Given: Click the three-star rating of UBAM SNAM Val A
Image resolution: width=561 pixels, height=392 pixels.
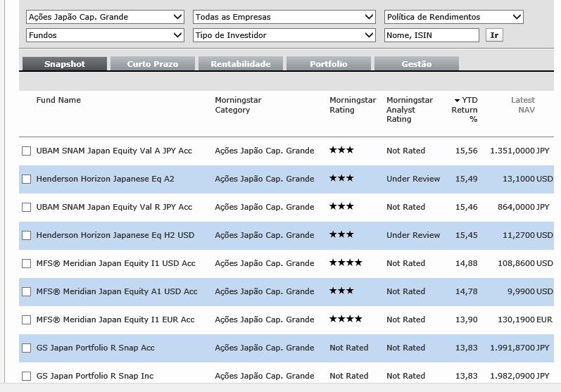Looking at the screenshot, I should click(341, 150).
